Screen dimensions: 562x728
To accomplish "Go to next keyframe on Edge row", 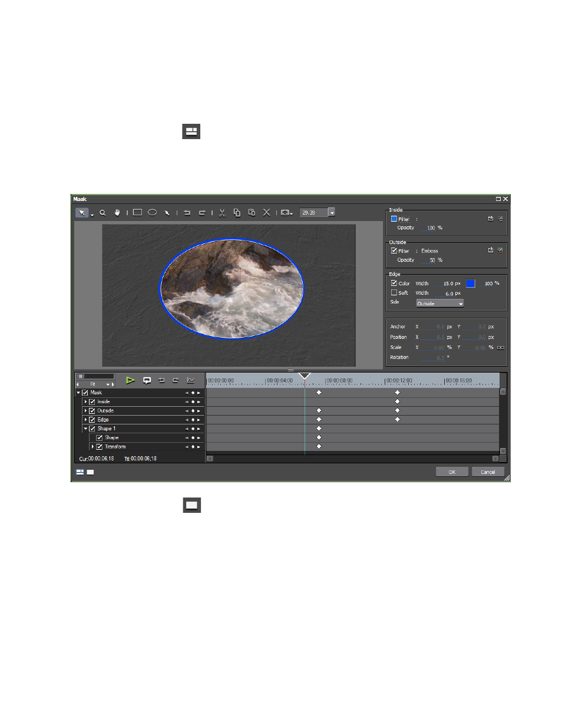I will (199, 420).
